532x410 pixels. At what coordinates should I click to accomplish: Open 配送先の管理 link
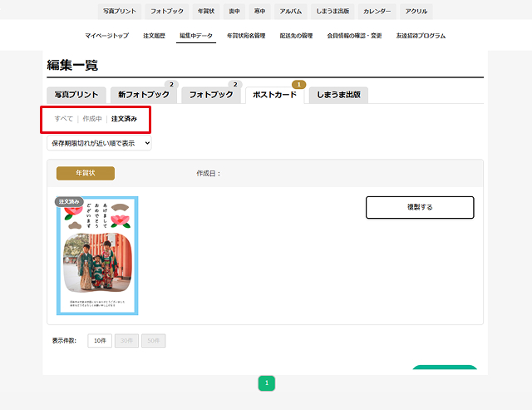(296, 36)
